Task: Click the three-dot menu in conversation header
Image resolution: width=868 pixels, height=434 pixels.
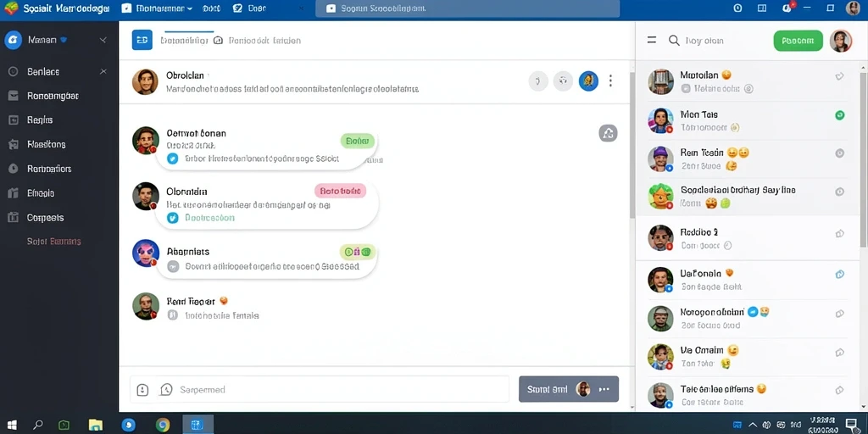Action: pos(610,81)
